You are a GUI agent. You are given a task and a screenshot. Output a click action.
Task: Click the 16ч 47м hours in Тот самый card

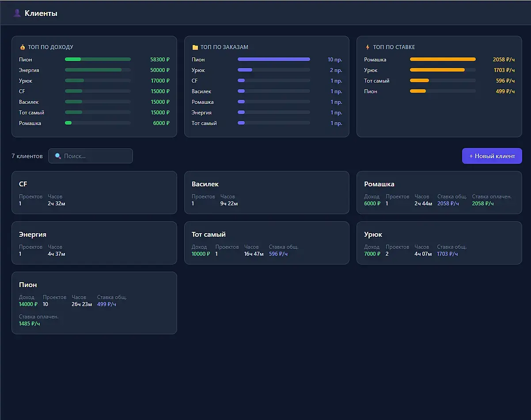[x=254, y=254]
